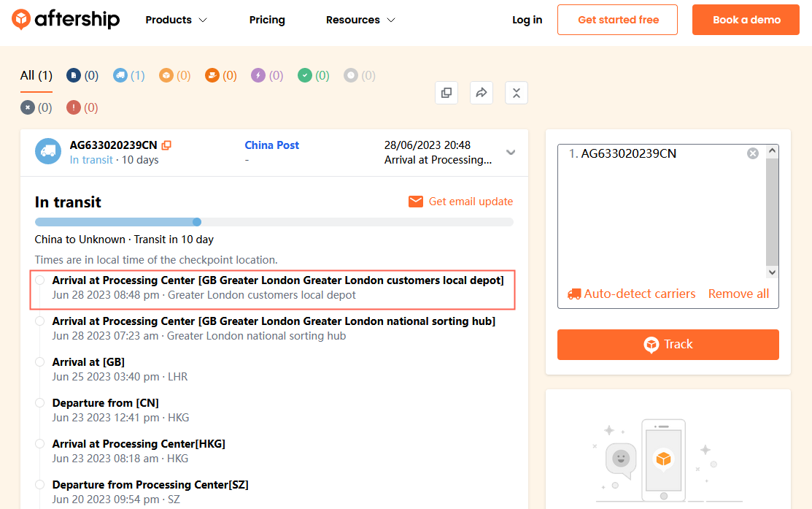This screenshot has height=509, width=812.
Task: Click the Get email update link
Action: [460, 202]
